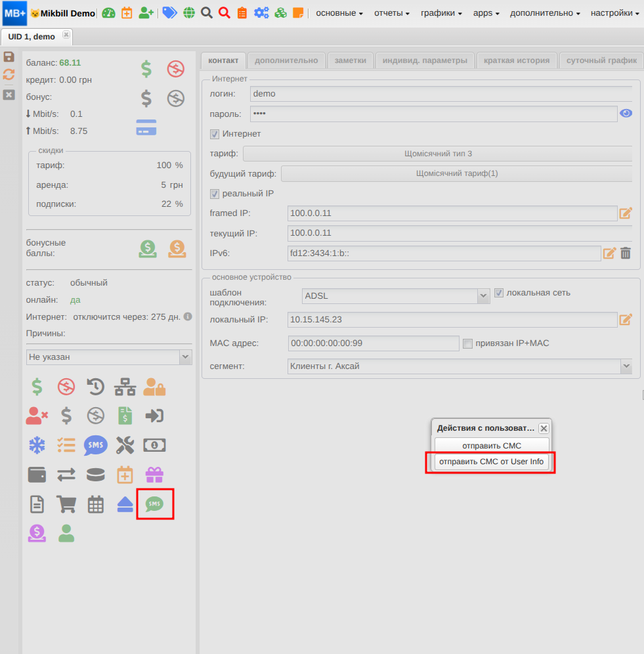Click the green globe icon
Image resolution: width=644 pixels, height=654 pixels.
click(189, 13)
